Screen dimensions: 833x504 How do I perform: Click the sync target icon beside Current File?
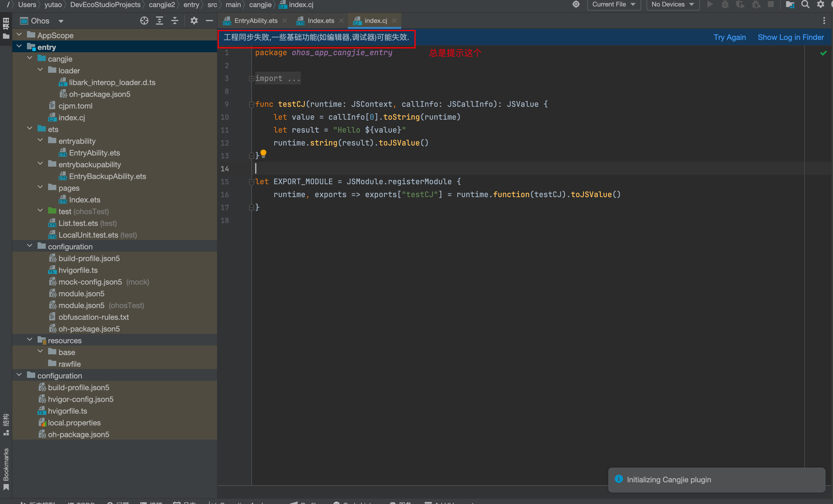coord(576,4)
